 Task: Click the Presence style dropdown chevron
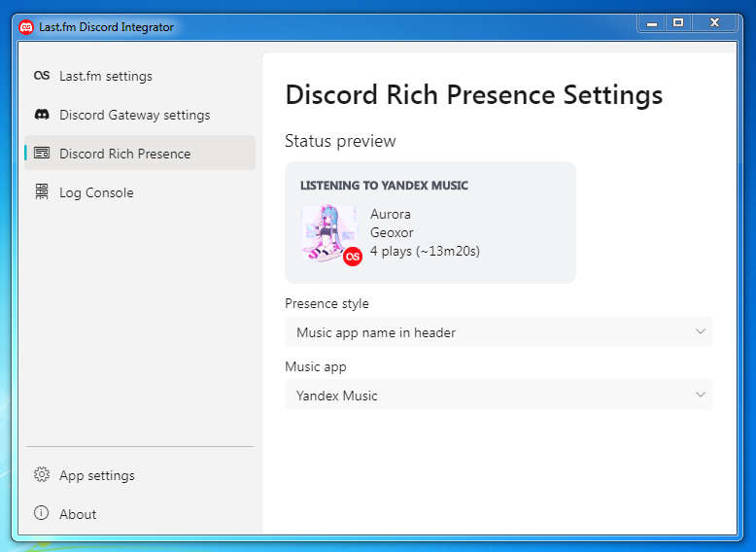[x=700, y=331]
